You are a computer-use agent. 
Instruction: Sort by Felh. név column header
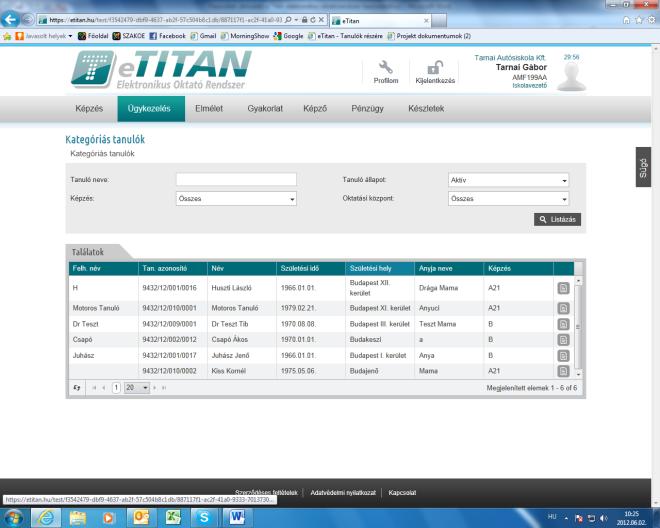pos(104,268)
